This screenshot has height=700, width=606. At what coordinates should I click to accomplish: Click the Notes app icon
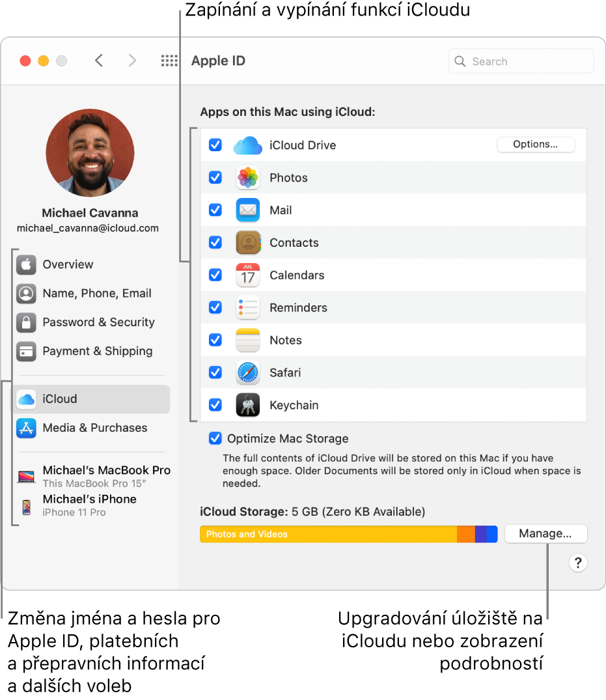(x=247, y=340)
